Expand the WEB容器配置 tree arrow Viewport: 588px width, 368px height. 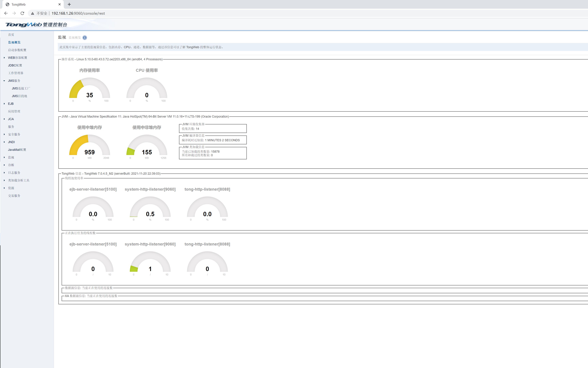pyautogui.click(x=4, y=58)
